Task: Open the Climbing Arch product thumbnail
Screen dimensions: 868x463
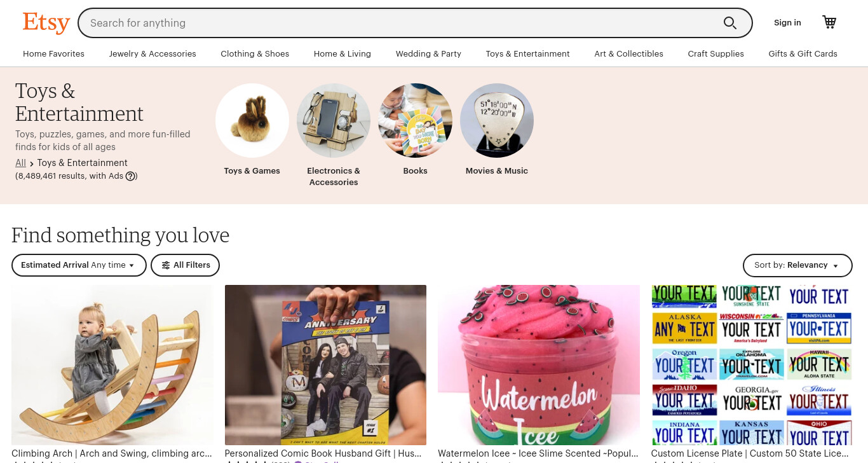Action: click(x=112, y=365)
